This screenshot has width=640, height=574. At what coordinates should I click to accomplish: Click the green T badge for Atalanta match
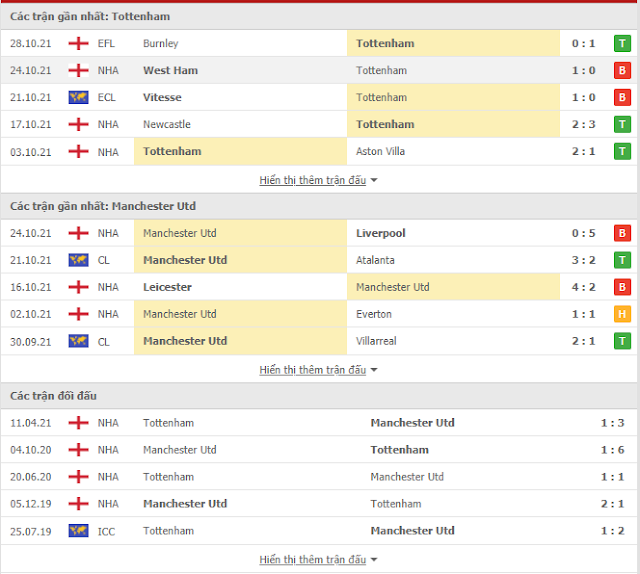coord(622,260)
